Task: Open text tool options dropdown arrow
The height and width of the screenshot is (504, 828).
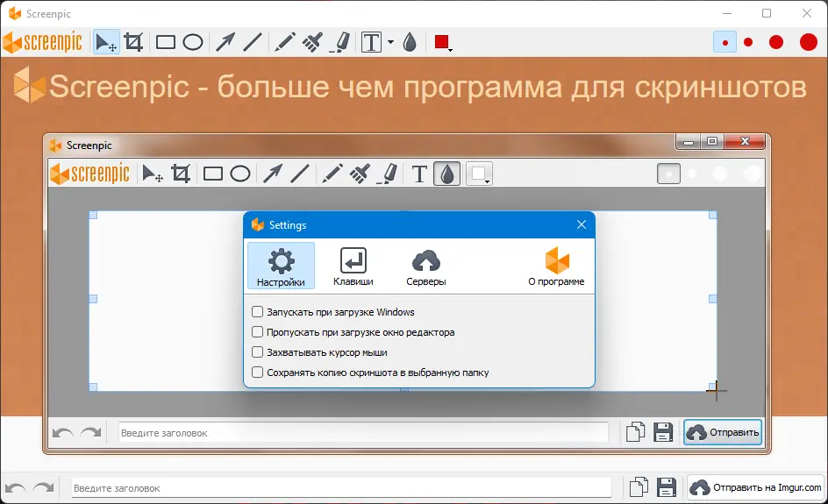Action: (391, 42)
